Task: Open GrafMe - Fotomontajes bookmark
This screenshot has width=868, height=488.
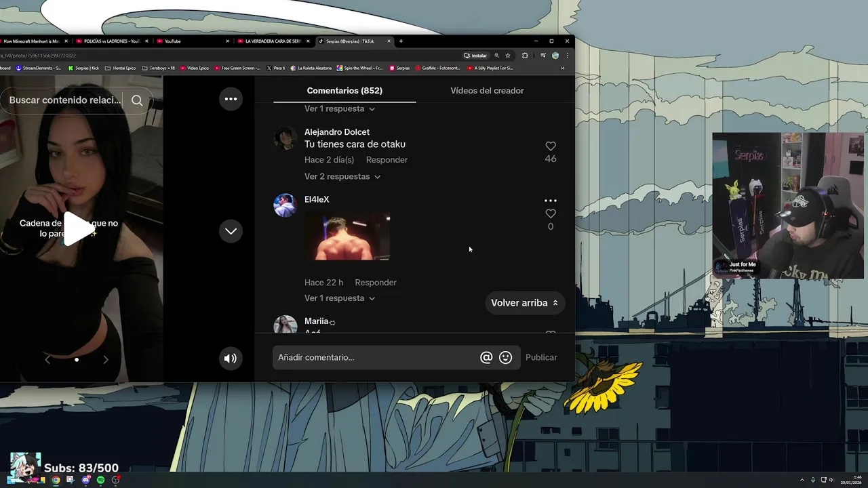Action: [438, 68]
